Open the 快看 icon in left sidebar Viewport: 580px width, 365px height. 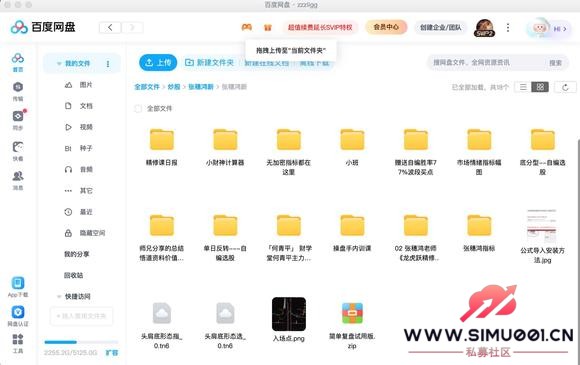coord(18,151)
